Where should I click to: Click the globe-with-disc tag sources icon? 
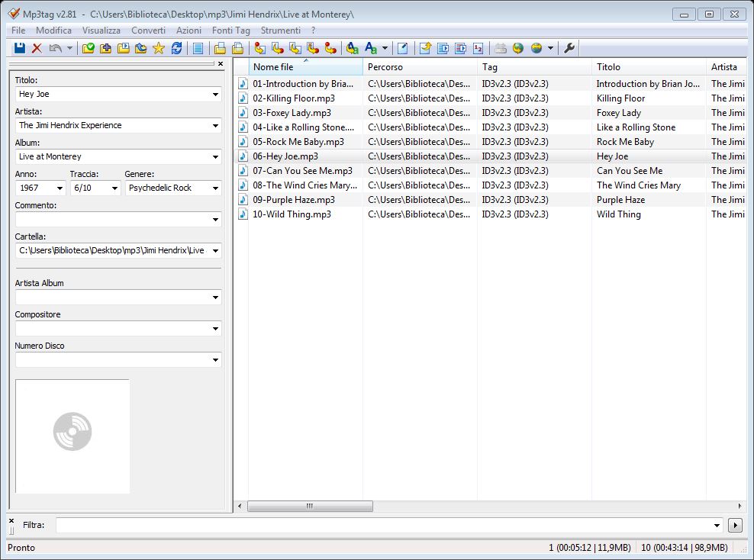[x=536, y=48]
